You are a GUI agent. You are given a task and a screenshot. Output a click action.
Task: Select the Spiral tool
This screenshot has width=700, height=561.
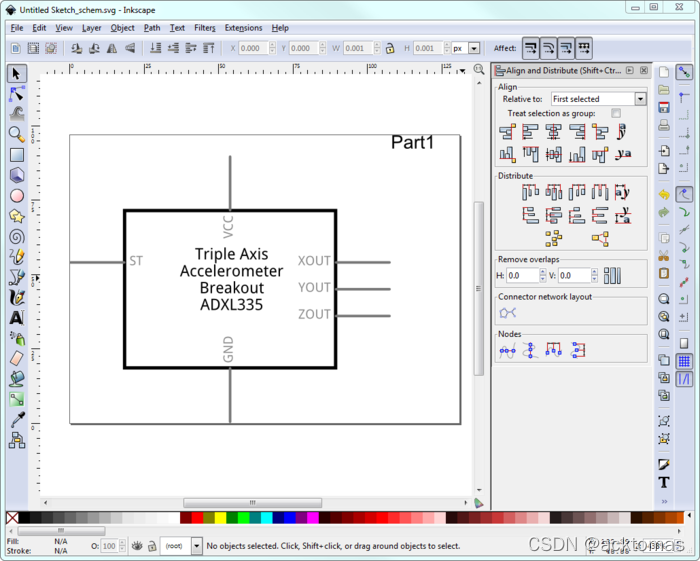17,237
